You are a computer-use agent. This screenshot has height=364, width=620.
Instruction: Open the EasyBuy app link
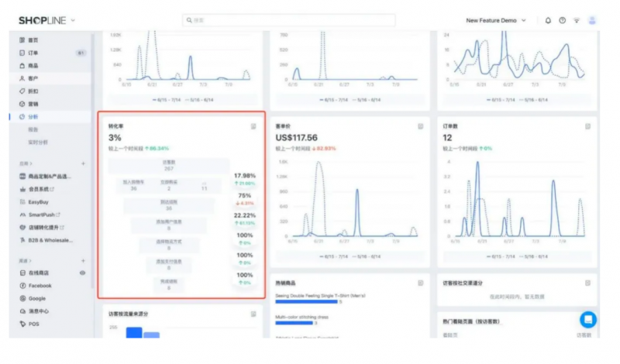pos(40,202)
